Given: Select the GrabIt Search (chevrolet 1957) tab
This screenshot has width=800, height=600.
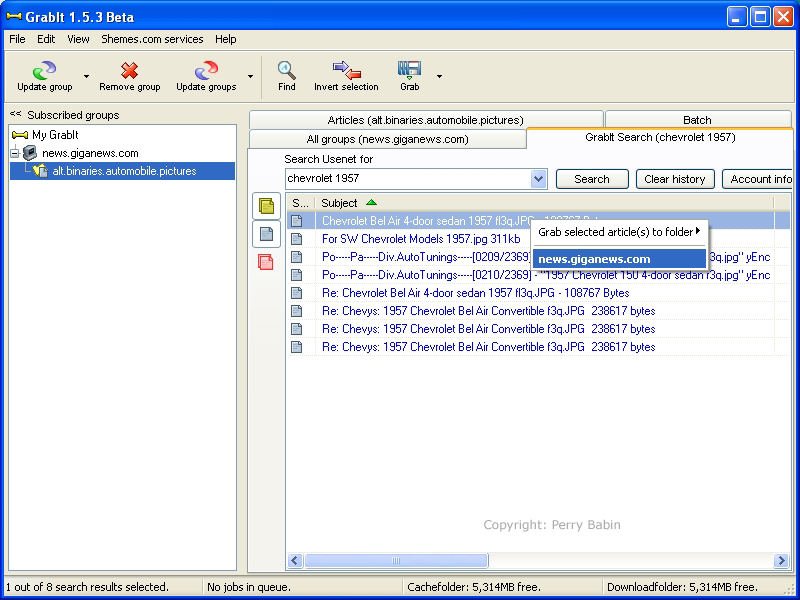Looking at the screenshot, I should pyautogui.click(x=660, y=137).
